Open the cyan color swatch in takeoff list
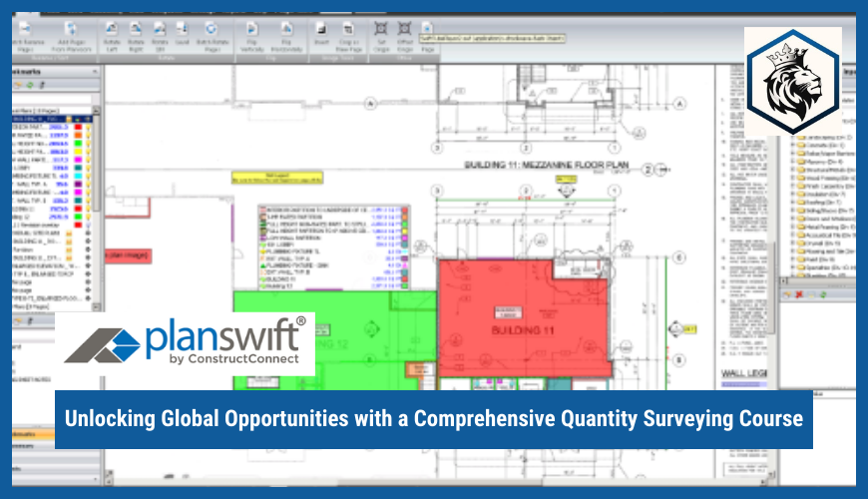Viewport: 868px width, 499px height. [78, 176]
